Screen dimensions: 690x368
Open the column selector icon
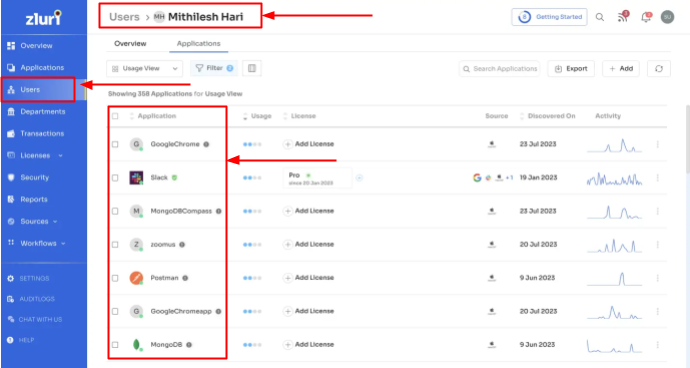pos(252,68)
